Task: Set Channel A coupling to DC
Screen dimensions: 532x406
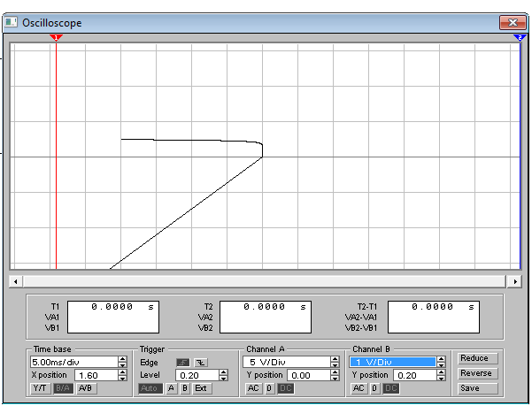Action: point(285,388)
